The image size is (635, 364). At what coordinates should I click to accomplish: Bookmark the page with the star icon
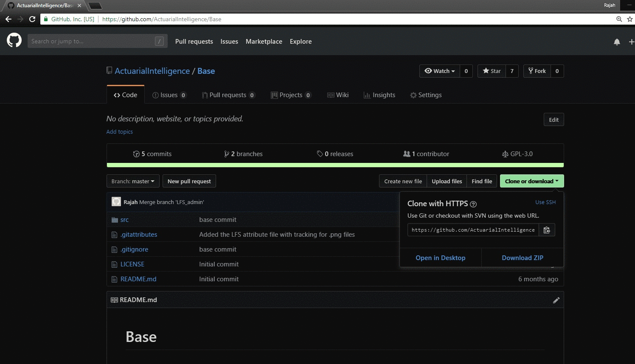point(630,19)
